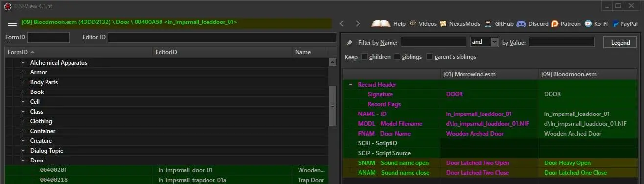
Task: Select SNAM - Sound name open row
Action: coord(490,163)
